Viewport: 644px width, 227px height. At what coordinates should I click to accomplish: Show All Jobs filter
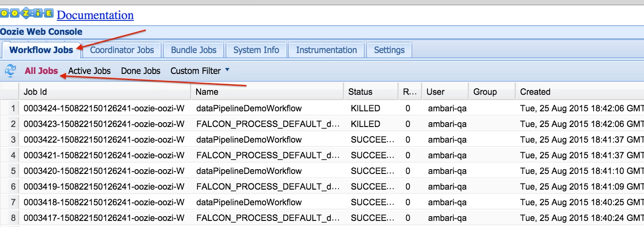point(41,71)
